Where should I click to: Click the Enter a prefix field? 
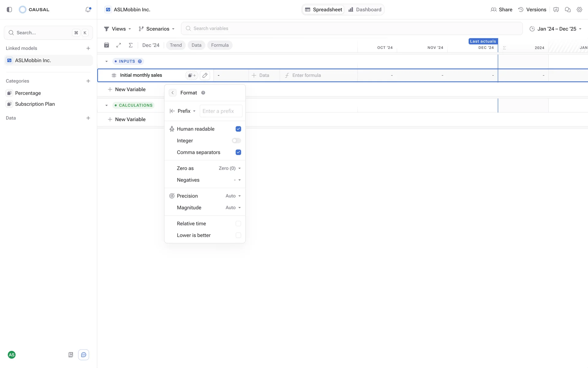click(221, 111)
